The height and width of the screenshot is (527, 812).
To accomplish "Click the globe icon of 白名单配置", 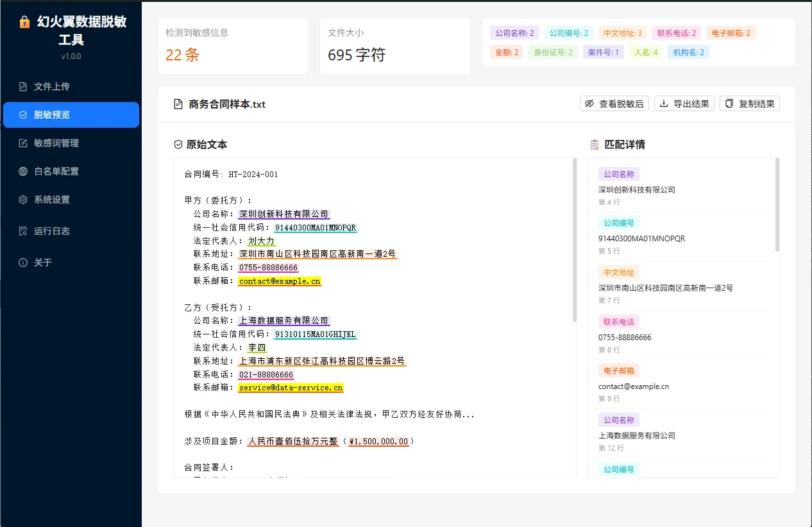I will (x=23, y=171).
